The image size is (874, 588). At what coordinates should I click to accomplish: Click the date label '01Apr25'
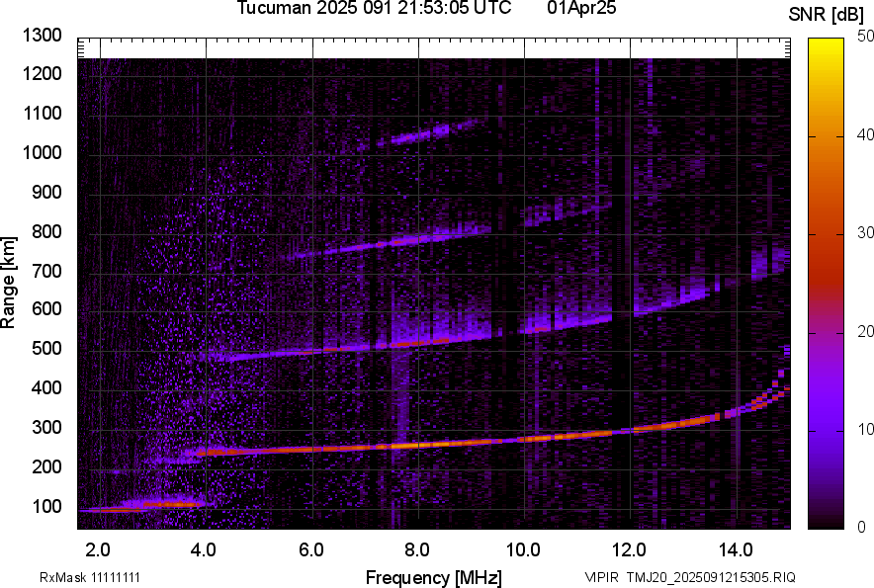[x=581, y=8]
